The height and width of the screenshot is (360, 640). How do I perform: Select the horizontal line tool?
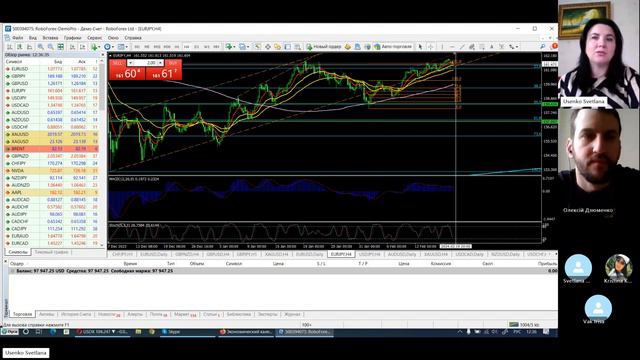pos(452,47)
